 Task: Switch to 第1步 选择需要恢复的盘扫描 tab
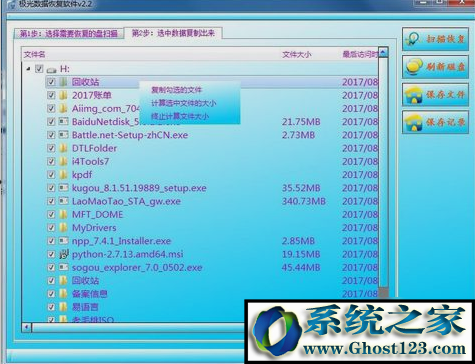[x=69, y=34]
